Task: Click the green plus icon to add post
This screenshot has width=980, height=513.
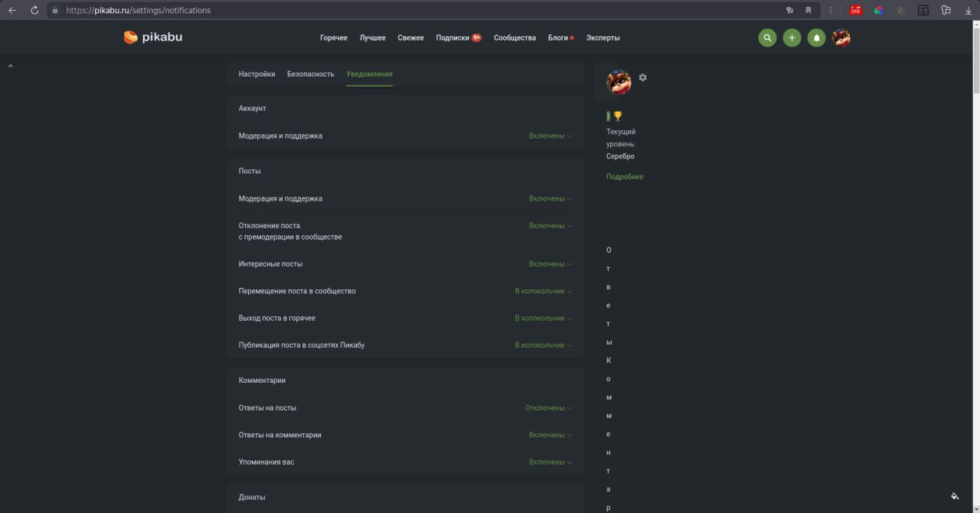Action: (792, 38)
